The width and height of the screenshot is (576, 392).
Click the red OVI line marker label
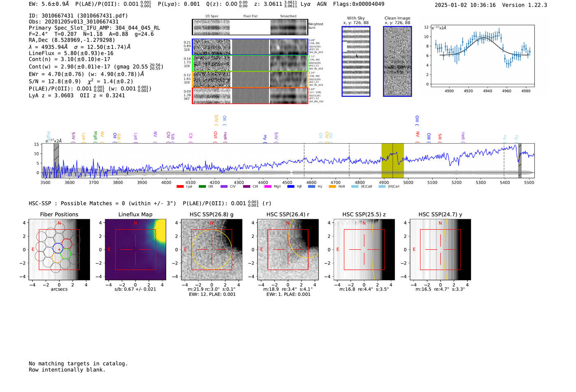(x=215, y=137)
